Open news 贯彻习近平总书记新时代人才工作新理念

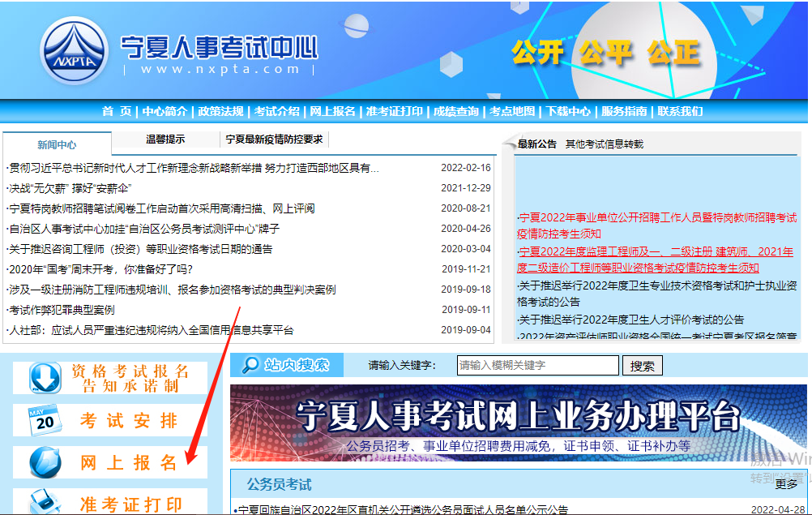coord(193,168)
